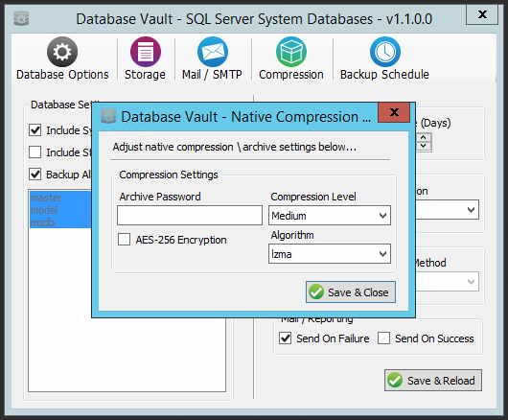Open the Compression Level dropdown
The width and height of the screenshot is (508, 420).
(x=330, y=216)
